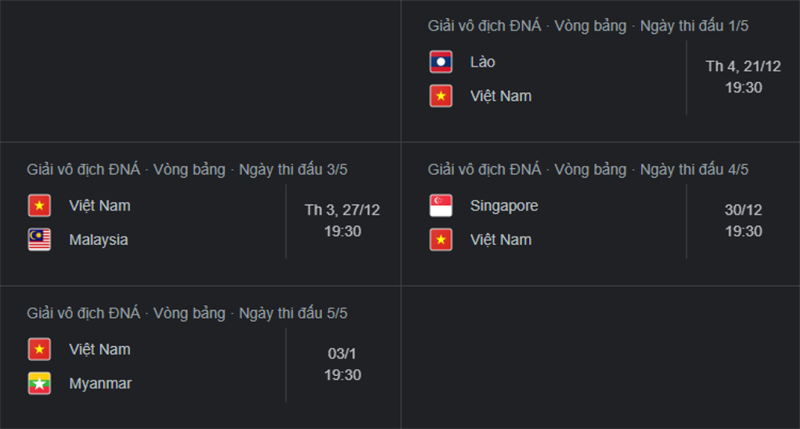The height and width of the screenshot is (429, 800).
Task: Open the Myanmar team name
Action: pos(101,384)
